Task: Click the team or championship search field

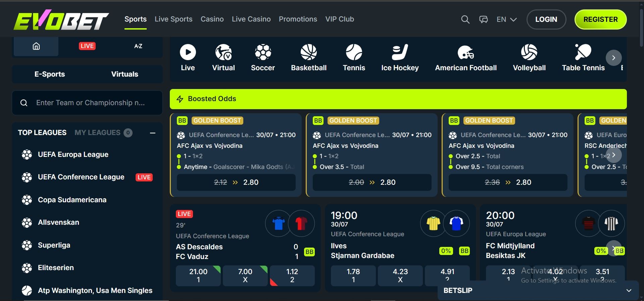Action: click(x=87, y=103)
